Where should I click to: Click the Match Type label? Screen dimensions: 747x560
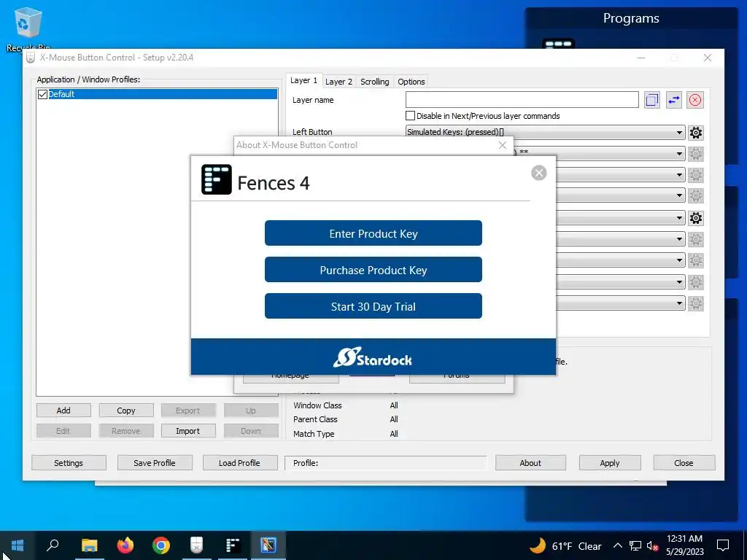pyautogui.click(x=314, y=434)
